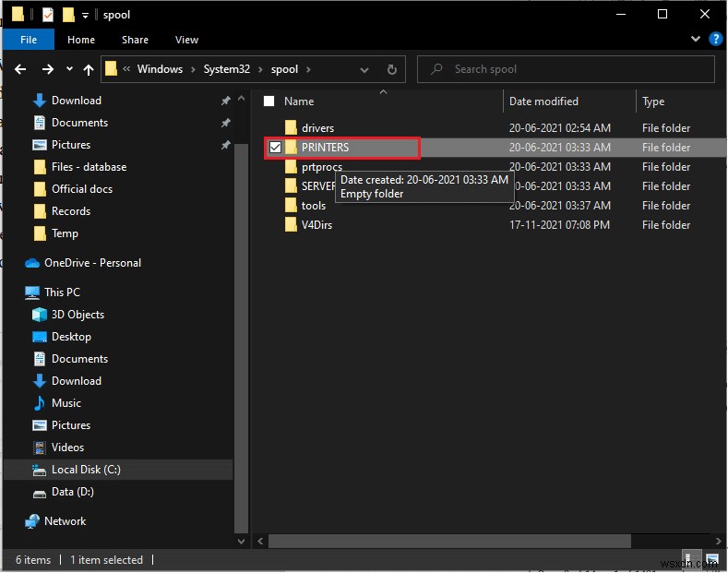Click the spool breadcrumb in the address bar
This screenshot has width=728, height=573.
coord(284,69)
